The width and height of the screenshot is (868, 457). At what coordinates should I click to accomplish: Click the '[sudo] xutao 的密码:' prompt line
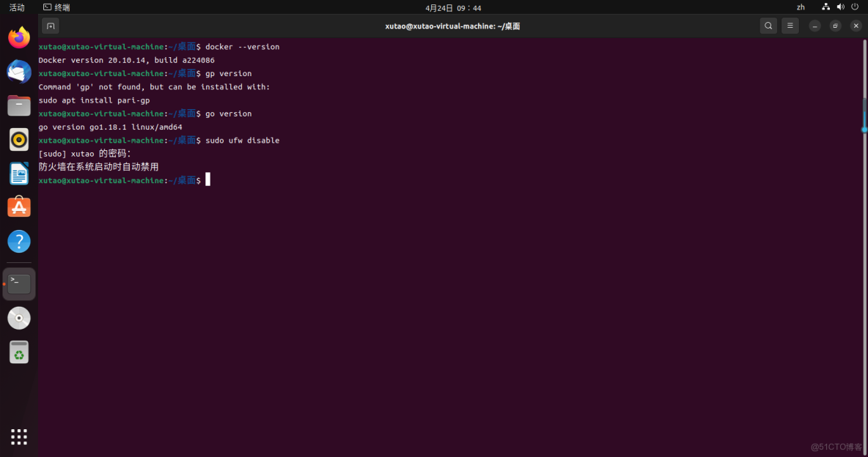(85, 154)
